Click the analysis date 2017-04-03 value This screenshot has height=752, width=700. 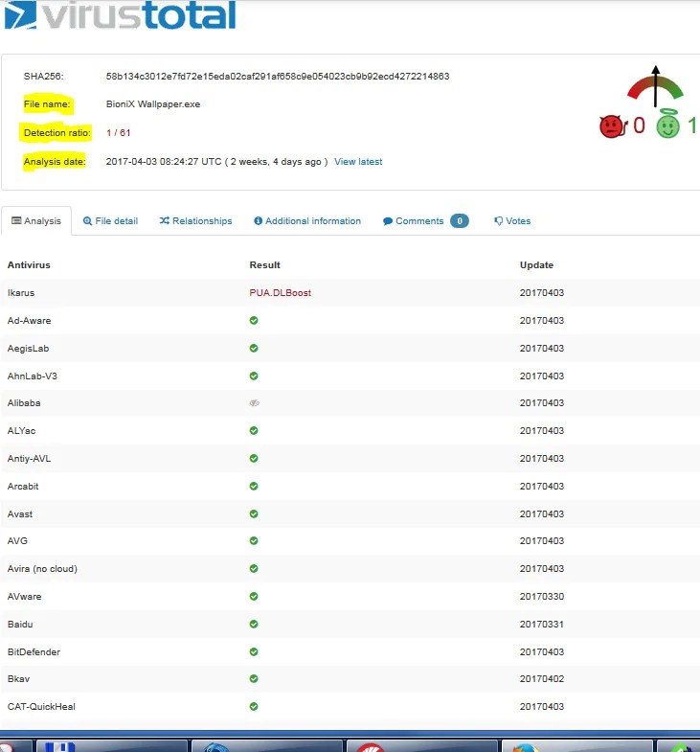coord(216,162)
